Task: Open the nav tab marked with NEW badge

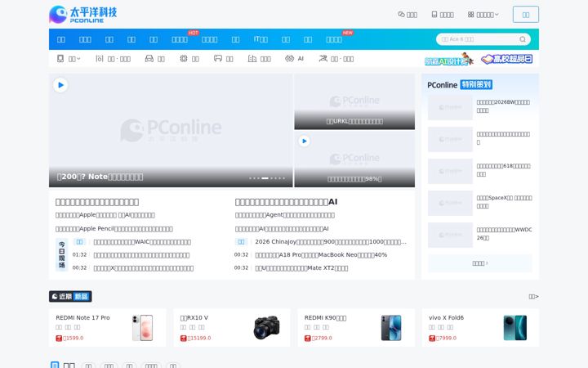Action: (x=334, y=39)
